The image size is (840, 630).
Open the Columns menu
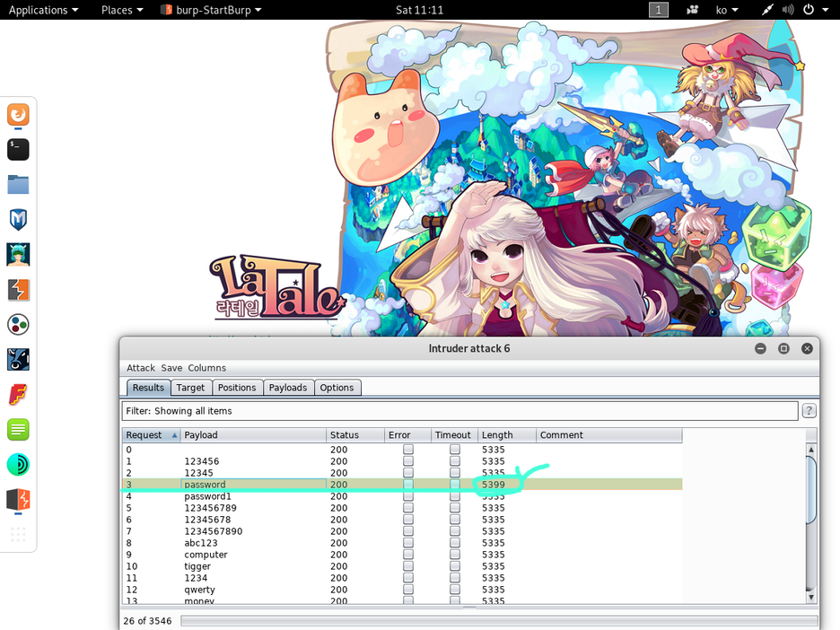coord(206,368)
